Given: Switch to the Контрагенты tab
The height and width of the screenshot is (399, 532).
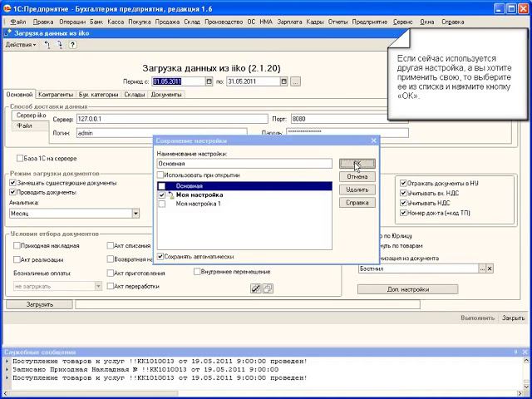Looking at the screenshot, I should tap(54, 96).
